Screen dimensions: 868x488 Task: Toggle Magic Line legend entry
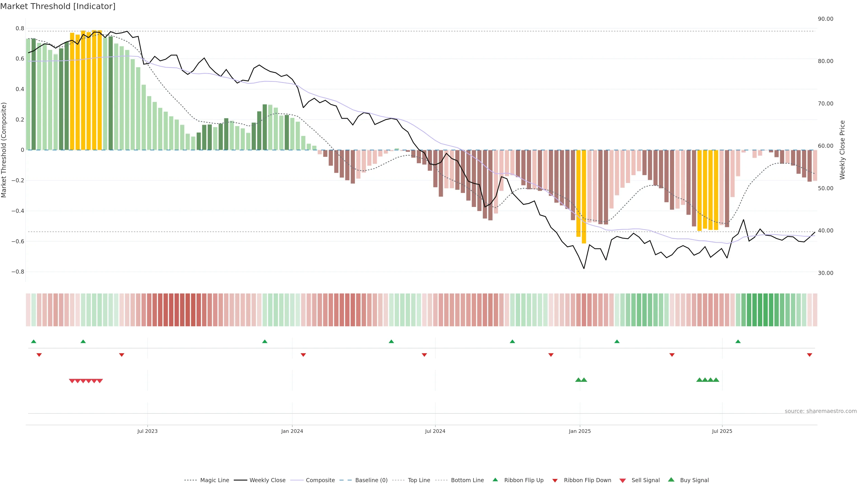(214, 480)
